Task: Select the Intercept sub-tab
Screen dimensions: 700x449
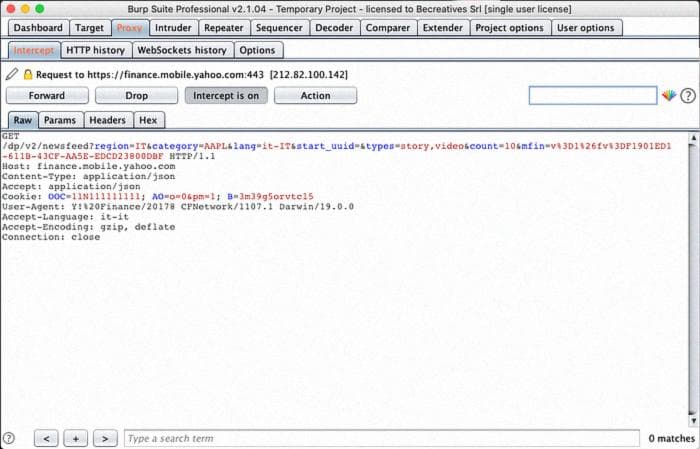Action: click(34, 50)
